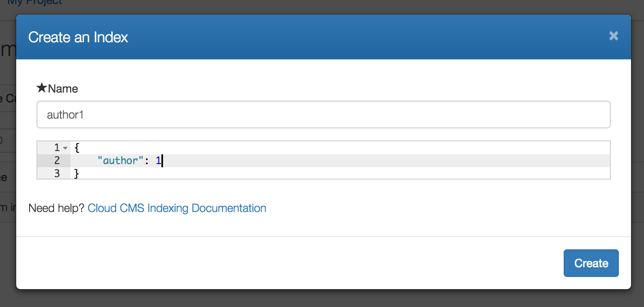Open Cloud CMS Indexing Documentation link
The image size is (644, 307).
coord(177,208)
